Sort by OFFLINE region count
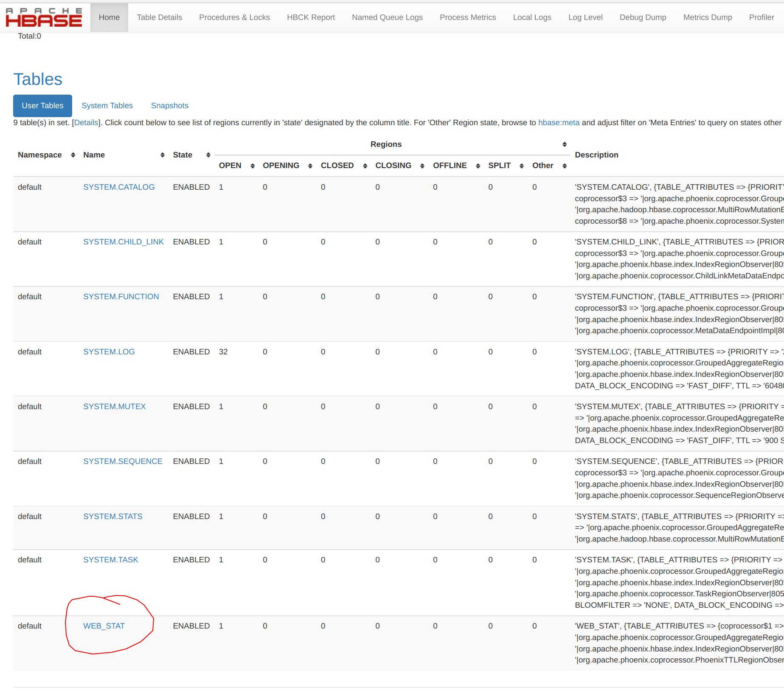Viewport: 784px width, 699px height. [478, 166]
